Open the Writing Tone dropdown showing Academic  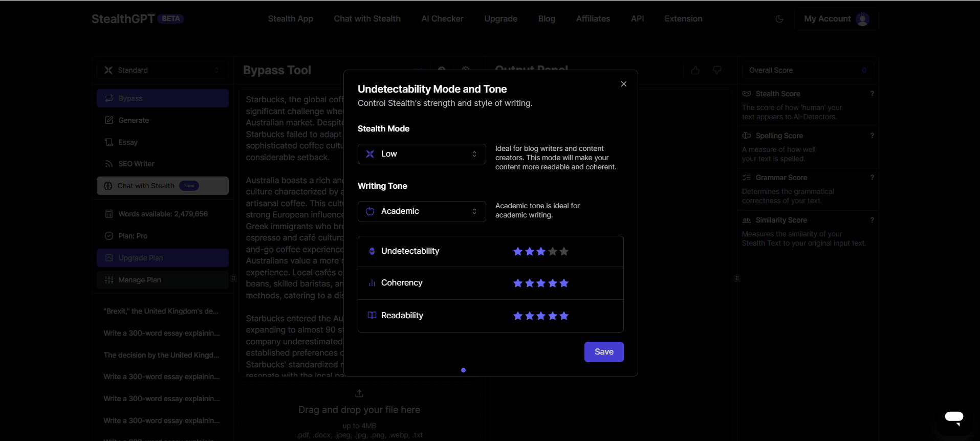(x=421, y=211)
